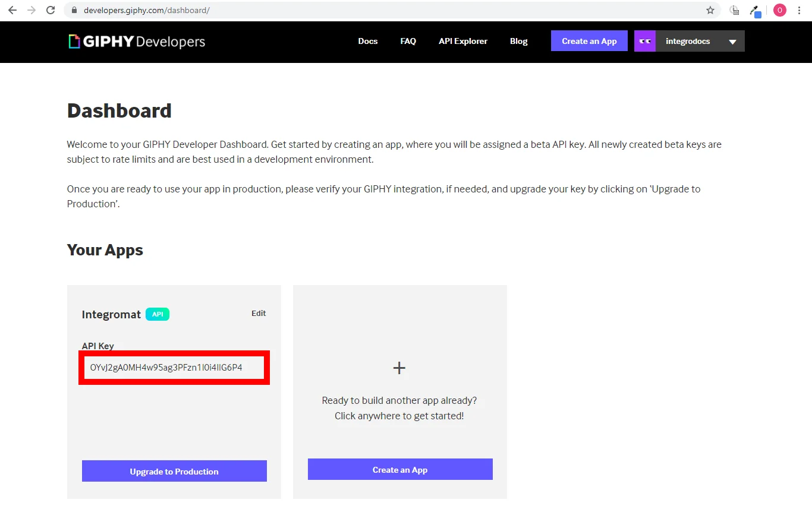This screenshot has height=506, width=812.
Task: Open the browser extension icon beside the bookmark star
Action: point(735,10)
